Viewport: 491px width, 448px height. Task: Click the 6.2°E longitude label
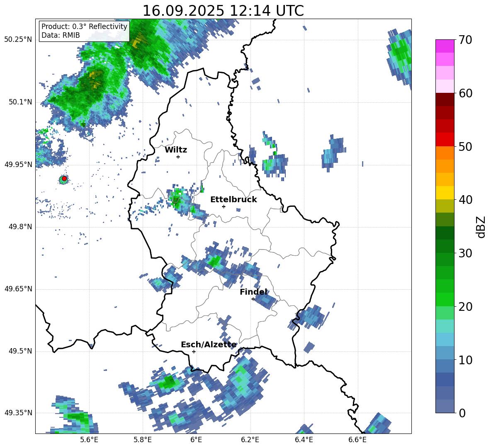pyautogui.click(x=250, y=440)
